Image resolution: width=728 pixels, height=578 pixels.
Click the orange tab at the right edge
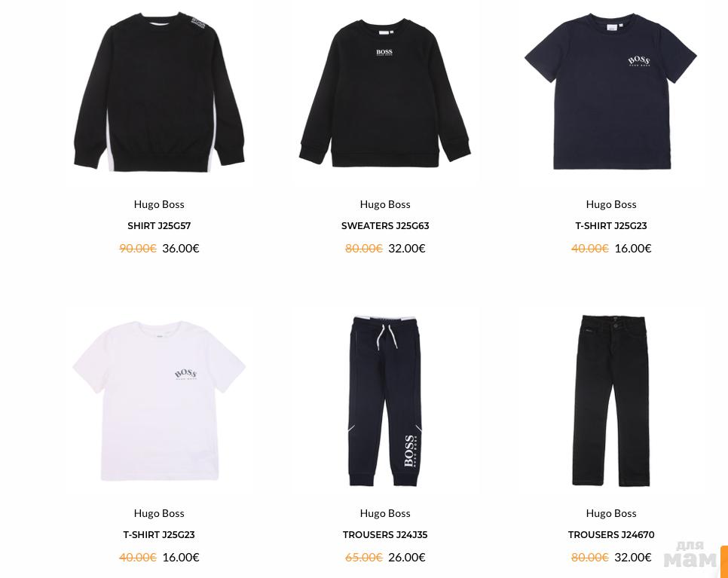pyautogui.click(x=723, y=561)
